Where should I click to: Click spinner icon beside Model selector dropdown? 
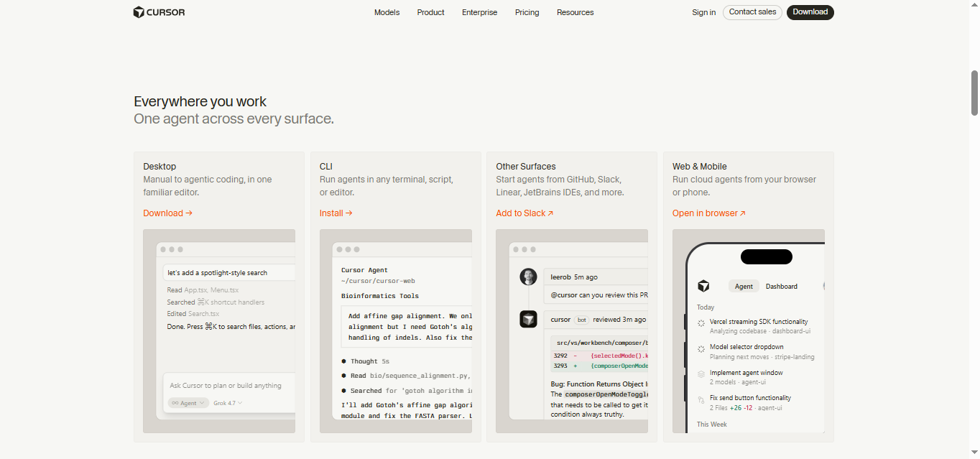(x=701, y=348)
